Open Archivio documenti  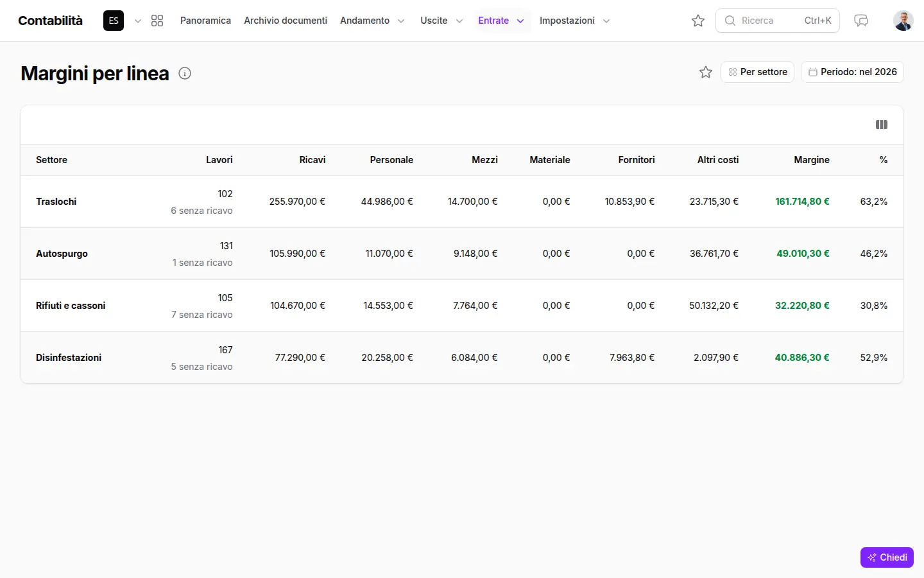pyautogui.click(x=286, y=21)
